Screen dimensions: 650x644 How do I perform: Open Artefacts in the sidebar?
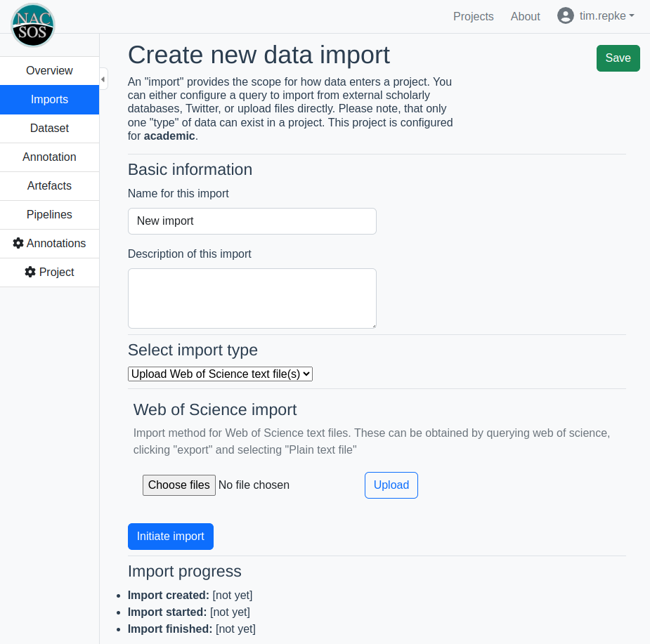click(49, 185)
